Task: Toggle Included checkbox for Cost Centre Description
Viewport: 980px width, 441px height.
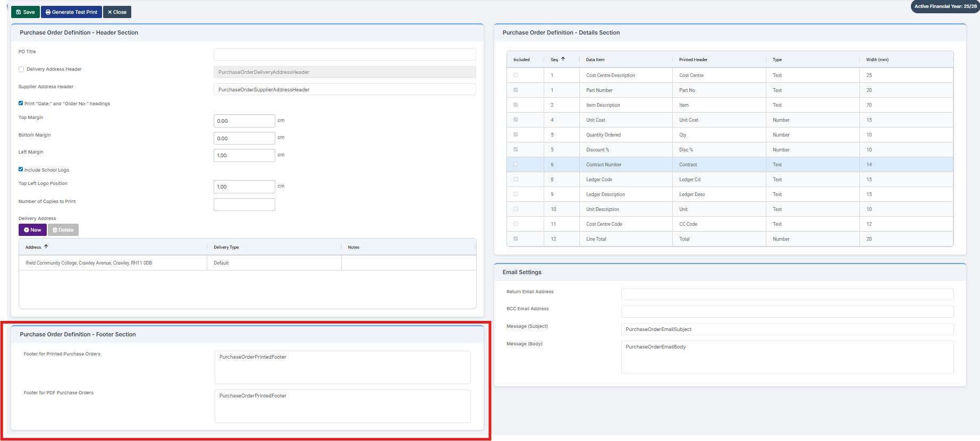Action: (x=516, y=75)
